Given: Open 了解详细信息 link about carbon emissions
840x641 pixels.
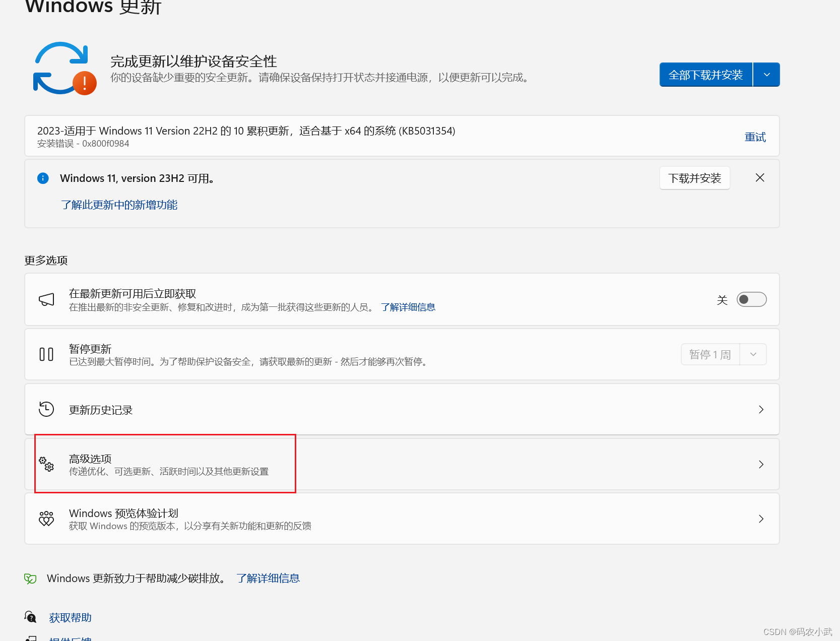Looking at the screenshot, I should tap(268, 578).
